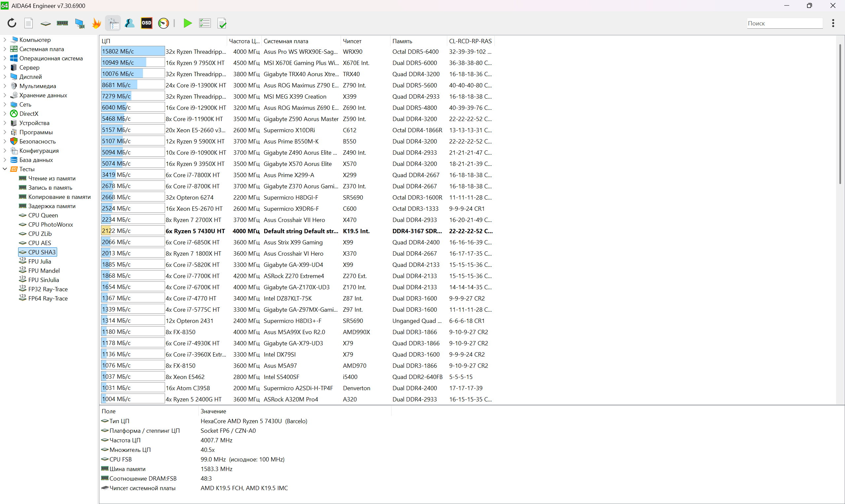Sort by the Системная плата column header
The height and width of the screenshot is (504, 845).
pos(301,41)
